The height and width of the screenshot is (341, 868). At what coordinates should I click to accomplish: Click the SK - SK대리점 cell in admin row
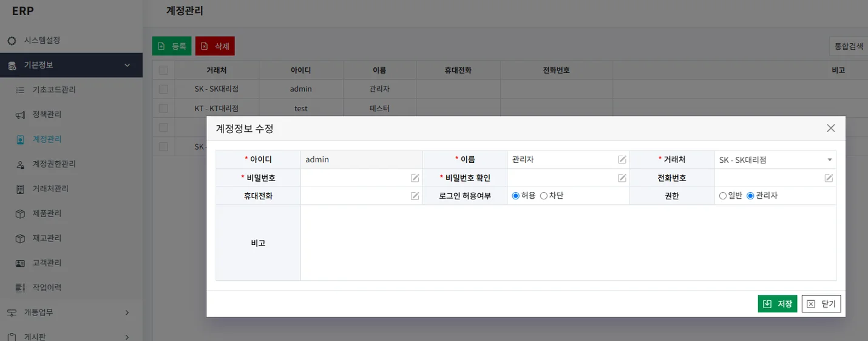tap(217, 89)
